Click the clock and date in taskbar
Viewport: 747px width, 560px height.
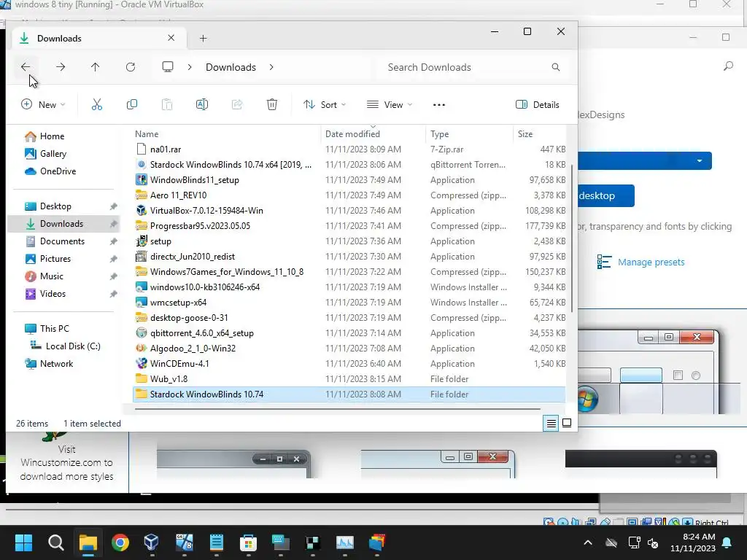(693, 542)
